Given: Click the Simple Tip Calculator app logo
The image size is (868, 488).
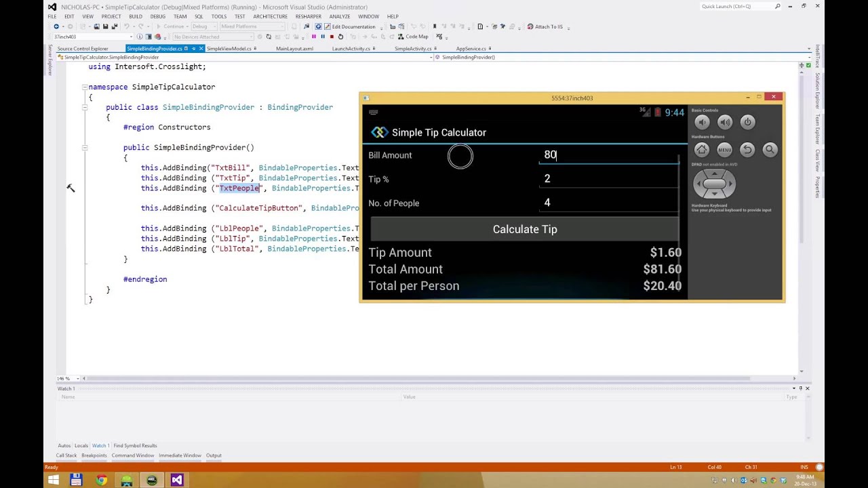Looking at the screenshot, I should 379,132.
